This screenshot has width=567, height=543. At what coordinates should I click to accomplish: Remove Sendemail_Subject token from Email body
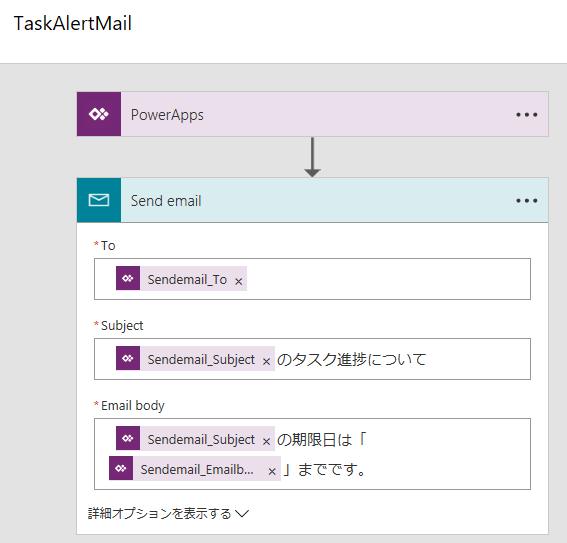[x=267, y=441]
